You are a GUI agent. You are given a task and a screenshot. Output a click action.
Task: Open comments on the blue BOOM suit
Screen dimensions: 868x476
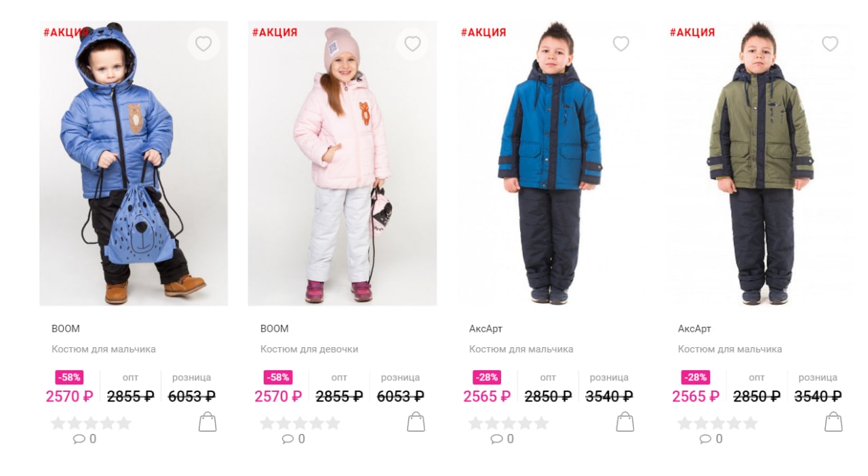coord(85,439)
